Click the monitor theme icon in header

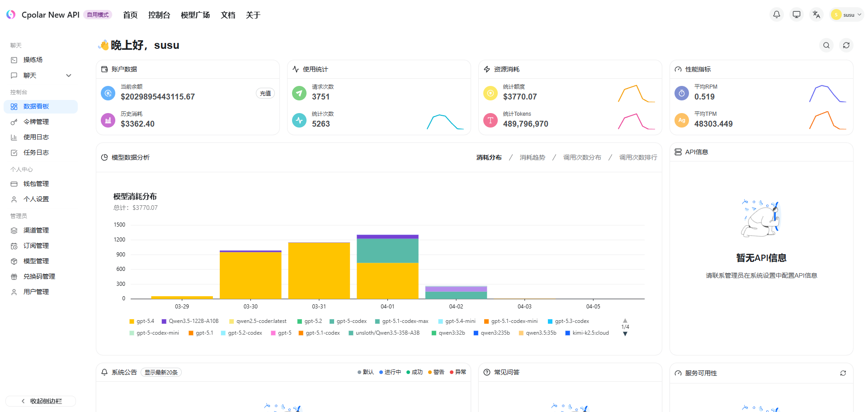tap(796, 14)
